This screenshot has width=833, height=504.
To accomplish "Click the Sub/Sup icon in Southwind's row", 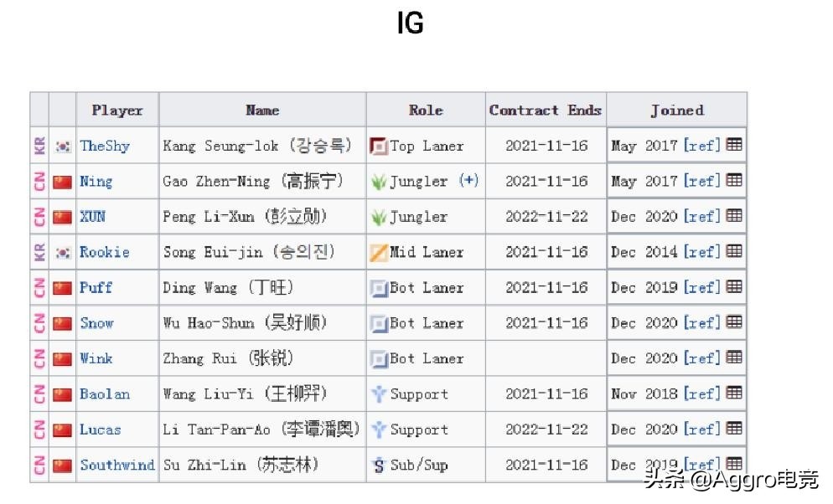I will pos(378,465).
